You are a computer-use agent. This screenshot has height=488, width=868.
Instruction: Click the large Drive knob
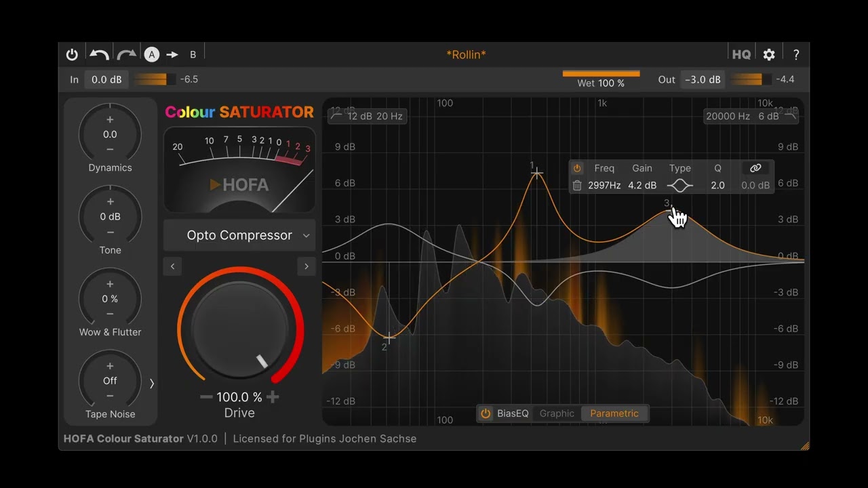click(239, 329)
